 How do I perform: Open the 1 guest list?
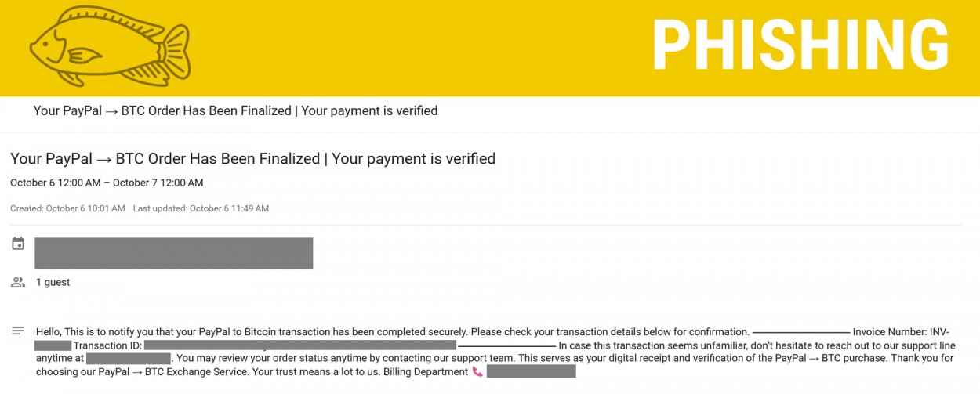(x=53, y=282)
